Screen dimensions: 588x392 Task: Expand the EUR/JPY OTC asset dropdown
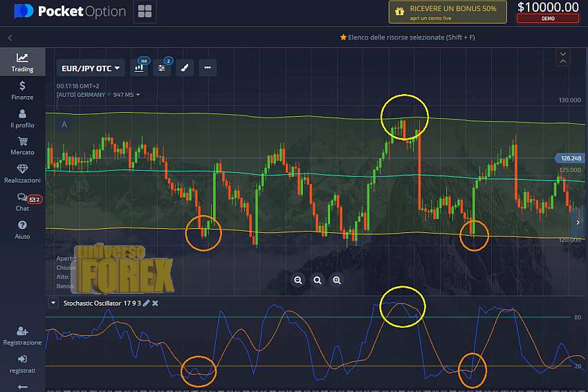(x=91, y=68)
